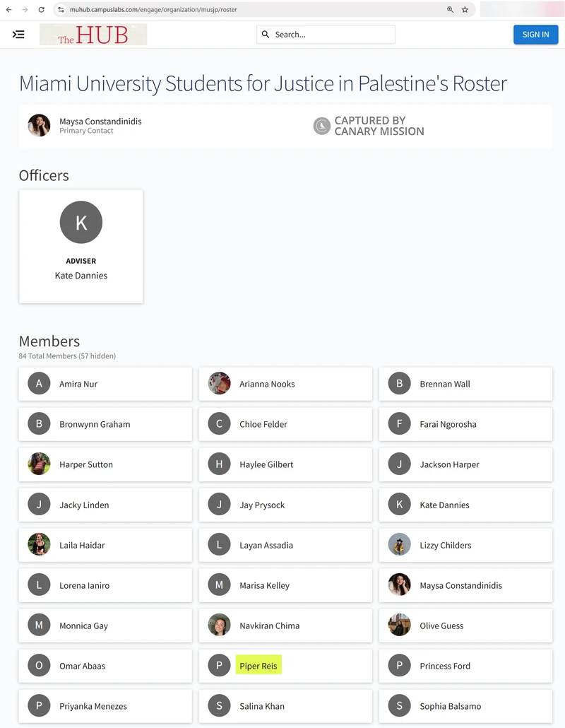The width and height of the screenshot is (565, 728).
Task: Click Lorena Ianiro's L avatar
Action: pyautogui.click(x=39, y=585)
